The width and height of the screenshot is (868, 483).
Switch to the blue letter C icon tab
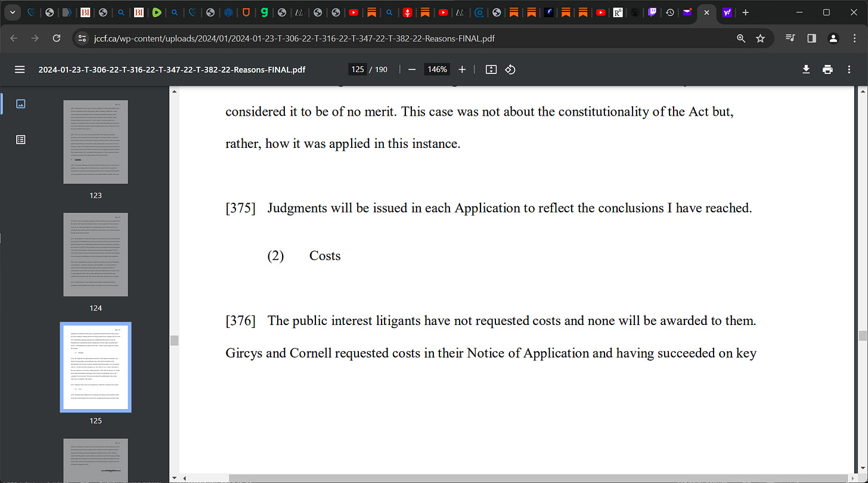coord(479,12)
